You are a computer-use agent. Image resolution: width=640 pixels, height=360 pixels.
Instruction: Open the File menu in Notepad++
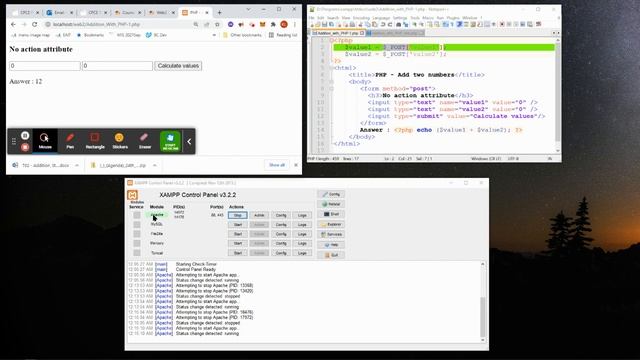pos(311,18)
